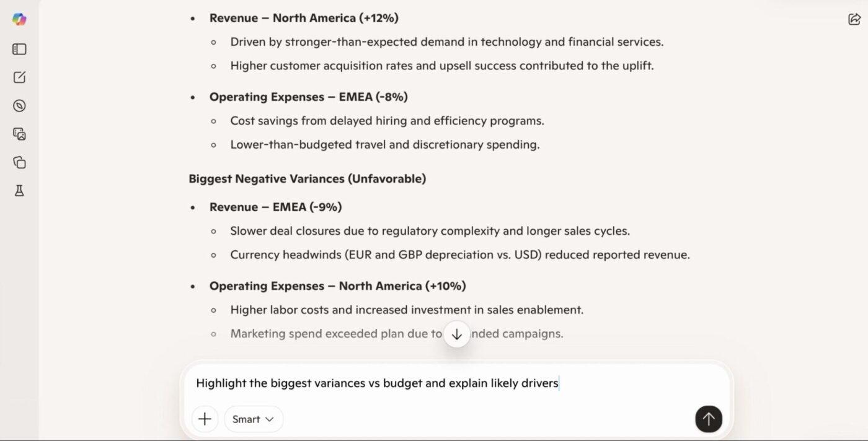Click the currency headwinds bullet text
This screenshot has width=868, height=441.
click(460, 254)
